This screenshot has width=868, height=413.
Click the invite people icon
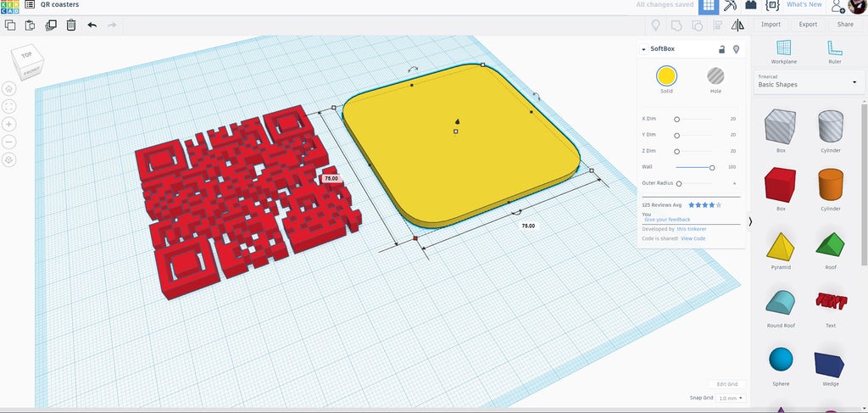pyautogui.click(x=837, y=6)
